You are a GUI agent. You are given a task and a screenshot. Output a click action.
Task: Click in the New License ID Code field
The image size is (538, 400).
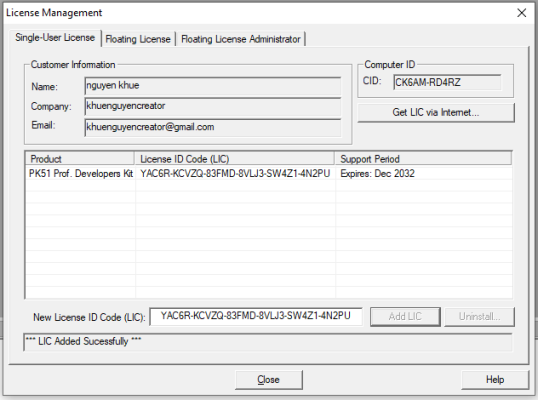(x=256, y=316)
